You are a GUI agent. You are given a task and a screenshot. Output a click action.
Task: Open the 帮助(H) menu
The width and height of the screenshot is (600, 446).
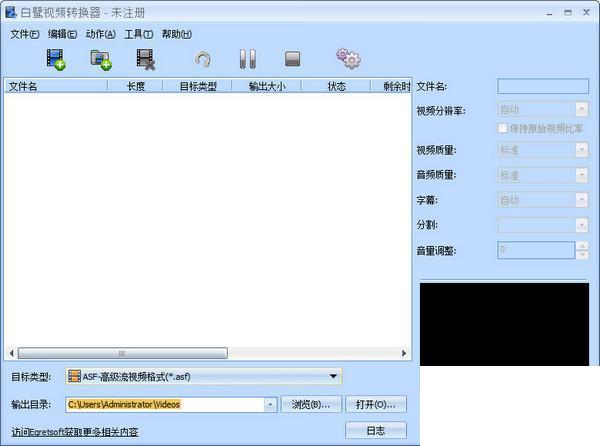tap(176, 34)
